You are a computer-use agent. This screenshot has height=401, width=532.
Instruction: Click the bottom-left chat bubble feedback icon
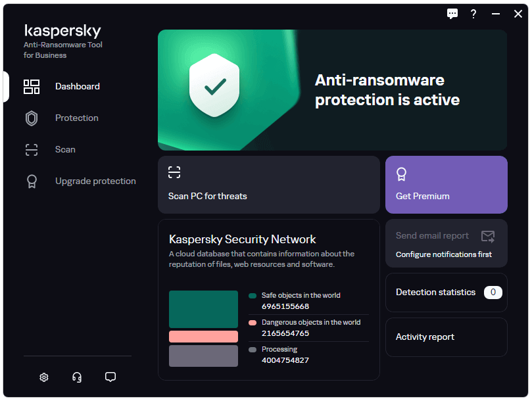pyautogui.click(x=110, y=377)
